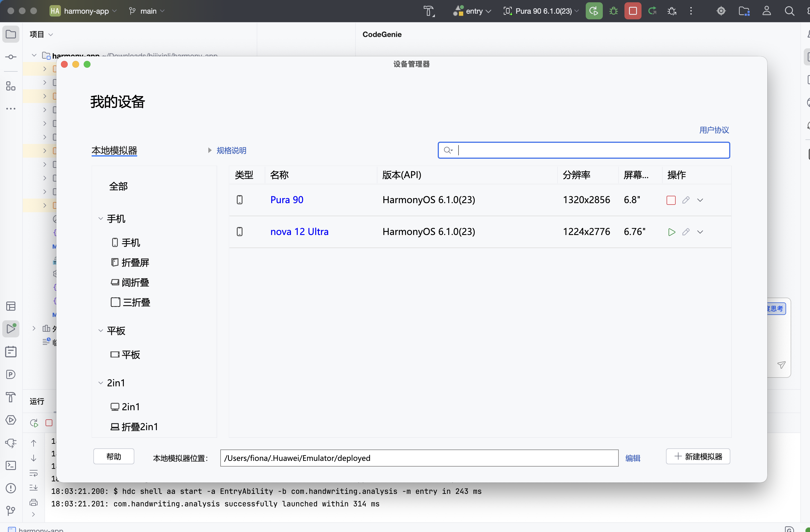Open the Pura 90 device name link
Image resolution: width=810 pixels, height=532 pixels.
287,200
